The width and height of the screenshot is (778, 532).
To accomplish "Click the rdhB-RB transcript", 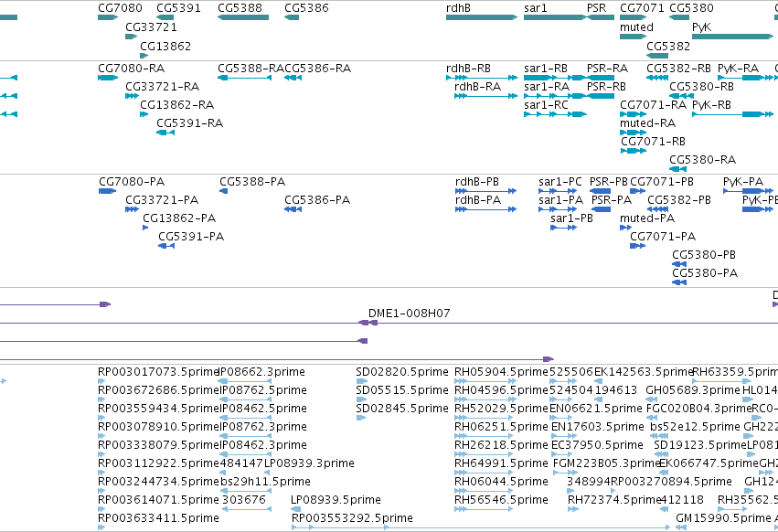I will [x=482, y=78].
